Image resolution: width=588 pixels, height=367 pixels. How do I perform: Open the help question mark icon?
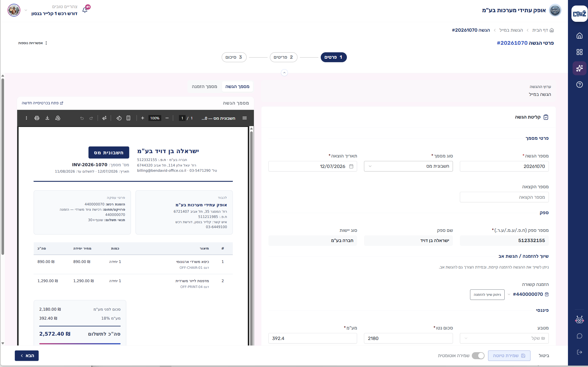579,85
